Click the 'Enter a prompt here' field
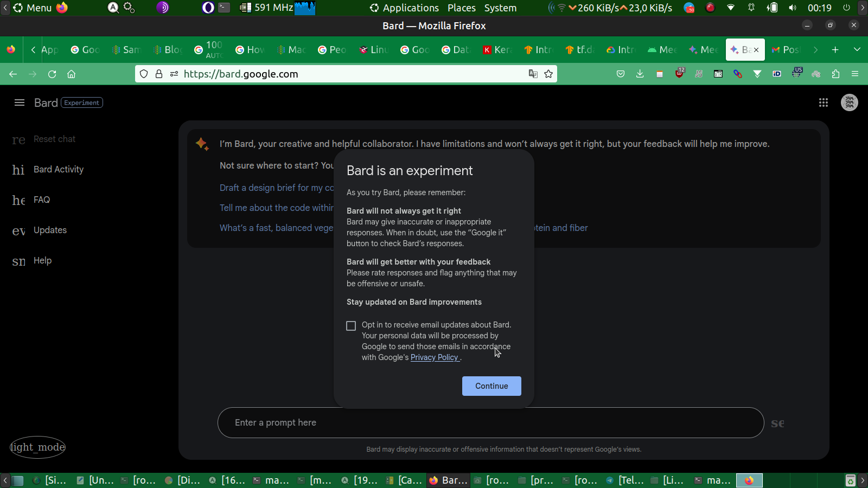The image size is (868, 488). coord(490,422)
